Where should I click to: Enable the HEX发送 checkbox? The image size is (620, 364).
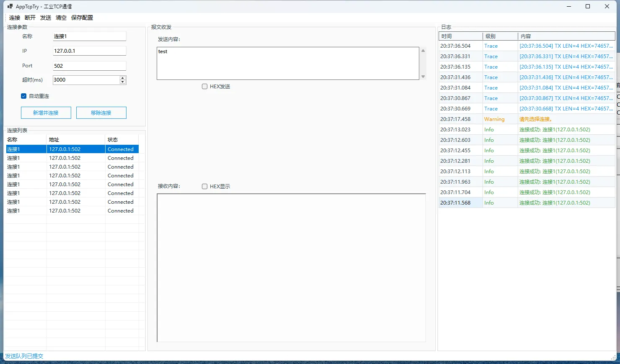(205, 87)
